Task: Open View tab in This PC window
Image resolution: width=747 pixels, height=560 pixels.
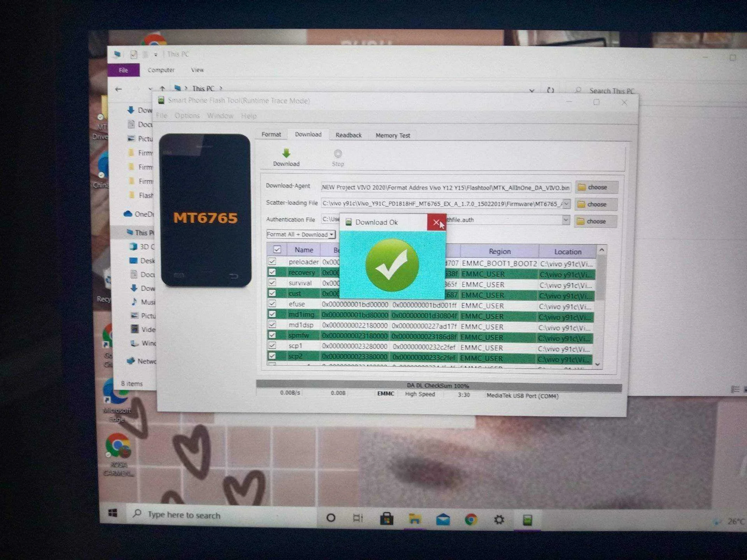Action: pos(197,70)
